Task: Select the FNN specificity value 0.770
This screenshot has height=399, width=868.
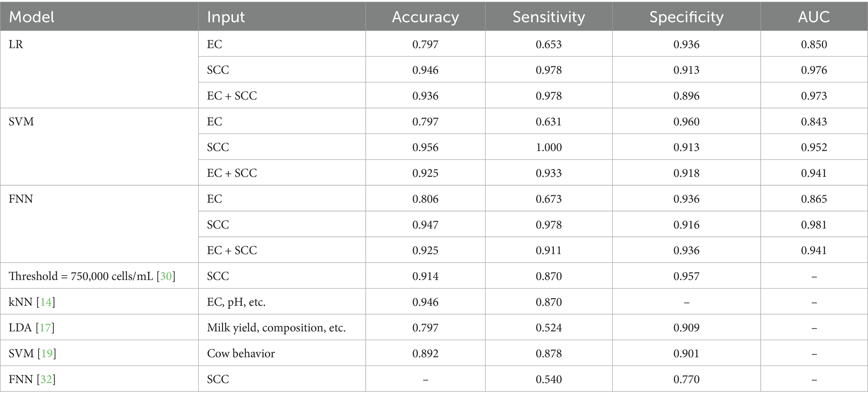Action: (x=686, y=379)
